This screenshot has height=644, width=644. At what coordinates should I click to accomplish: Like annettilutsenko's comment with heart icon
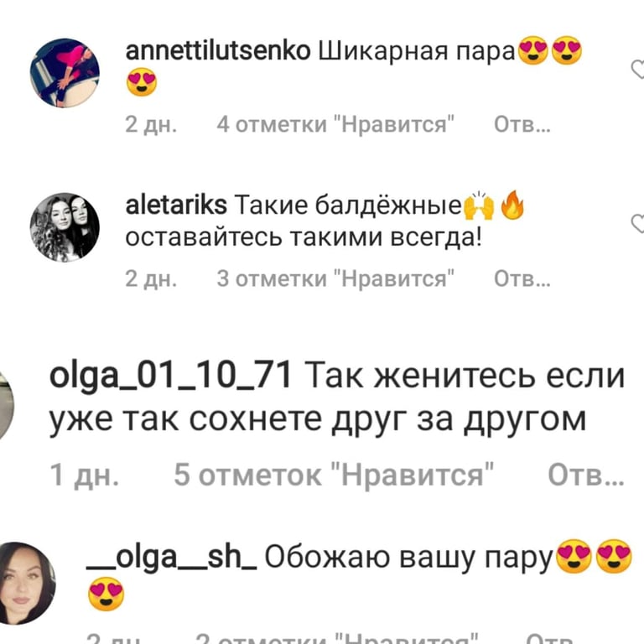click(638, 69)
